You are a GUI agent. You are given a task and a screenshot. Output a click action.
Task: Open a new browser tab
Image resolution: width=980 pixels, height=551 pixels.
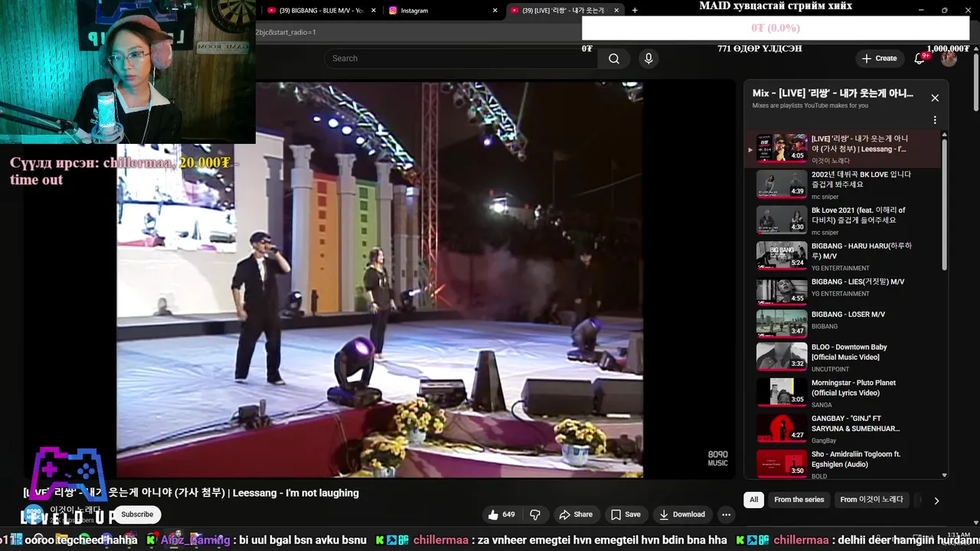(x=635, y=11)
